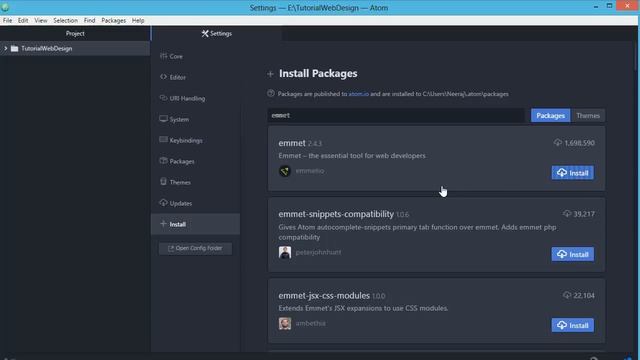Open emmet-snippets-compatibility package title
Image resolution: width=640 pixels, height=360 pixels.
336,214
